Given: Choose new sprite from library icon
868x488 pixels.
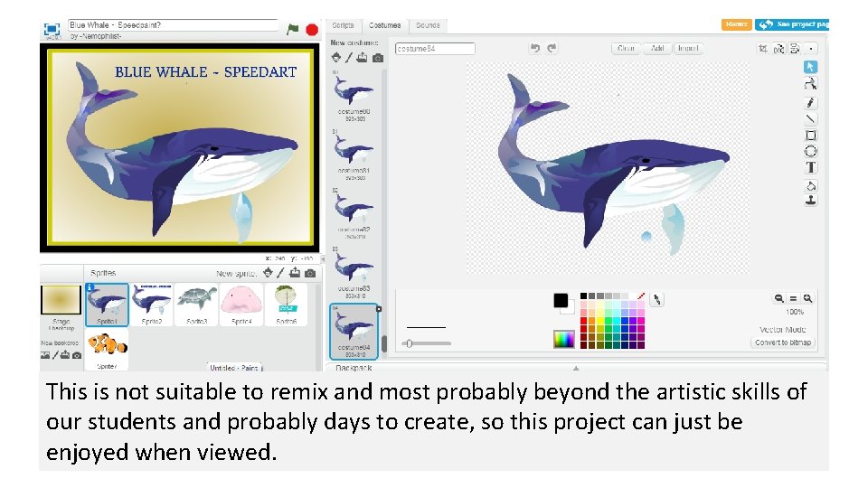Looking at the screenshot, I should pos(268,273).
